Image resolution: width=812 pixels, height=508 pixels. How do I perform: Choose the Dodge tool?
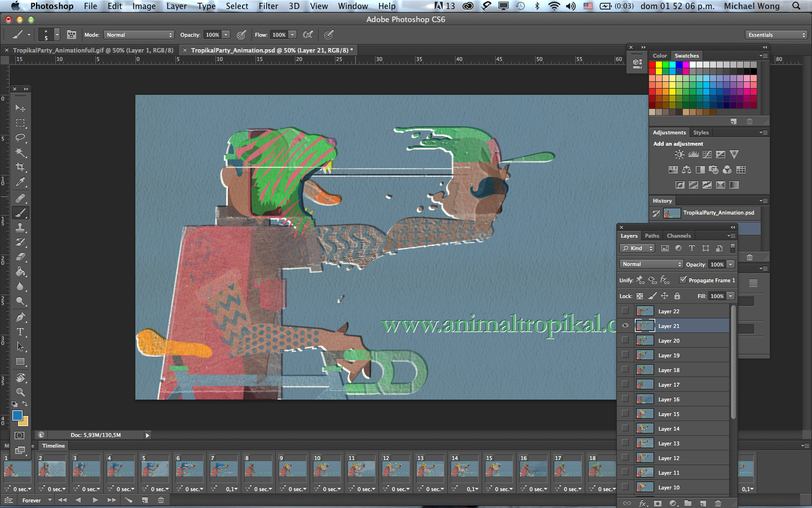[20, 301]
